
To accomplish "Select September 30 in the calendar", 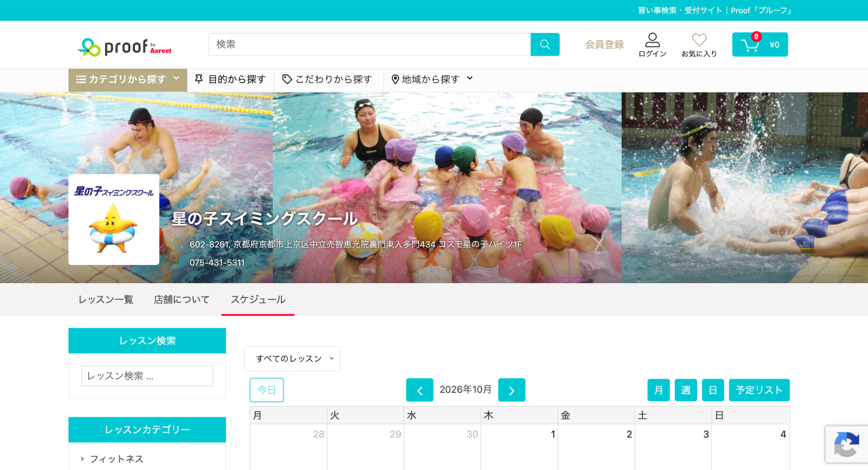I will coord(472,434).
